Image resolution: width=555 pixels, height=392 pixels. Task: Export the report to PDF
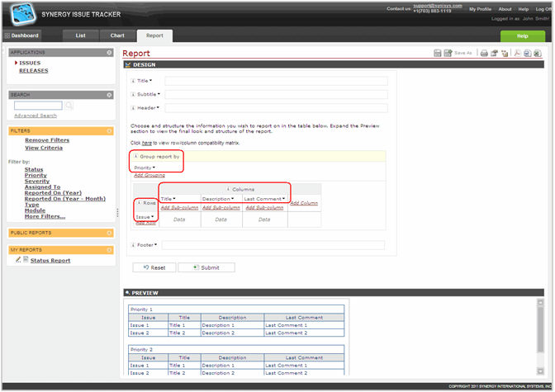coord(517,53)
